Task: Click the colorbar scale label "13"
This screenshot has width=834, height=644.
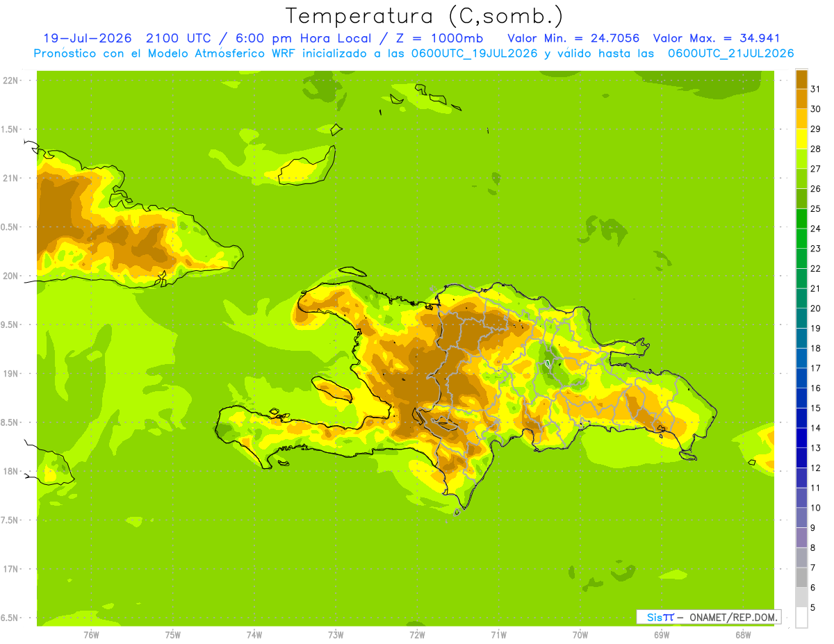Action: click(815, 448)
